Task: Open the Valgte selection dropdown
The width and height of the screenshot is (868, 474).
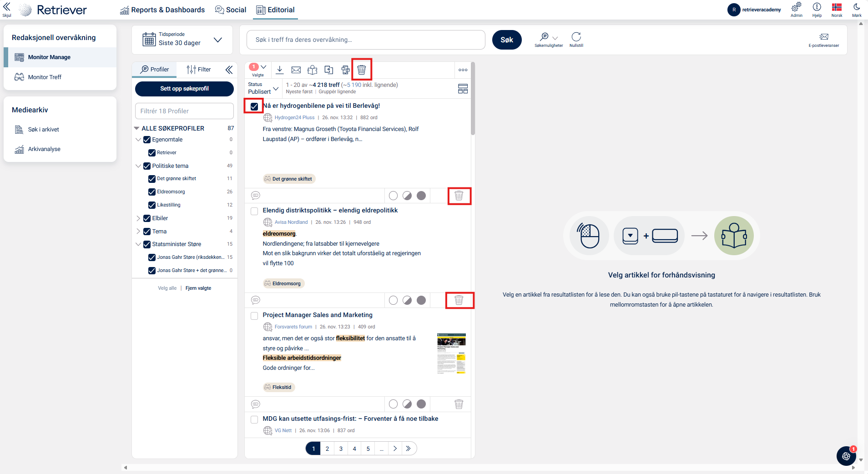Action: click(258, 70)
